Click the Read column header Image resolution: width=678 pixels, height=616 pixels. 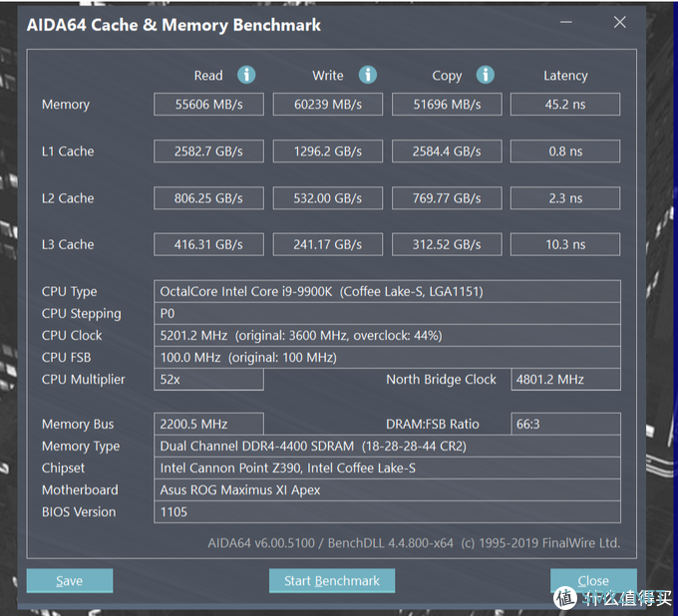[x=208, y=75]
